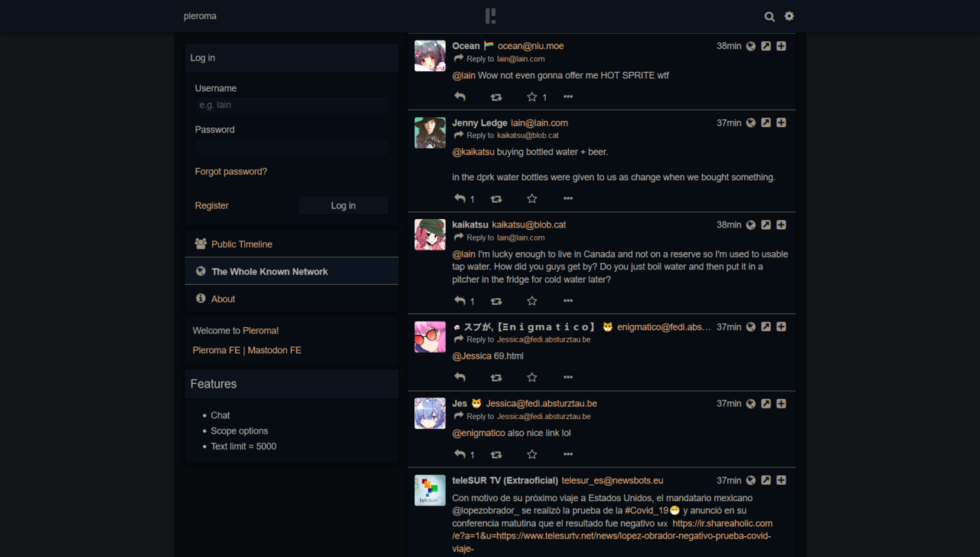Favorite kaikatsu's tap water post
The height and width of the screenshot is (557, 980).
click(532, 301)
